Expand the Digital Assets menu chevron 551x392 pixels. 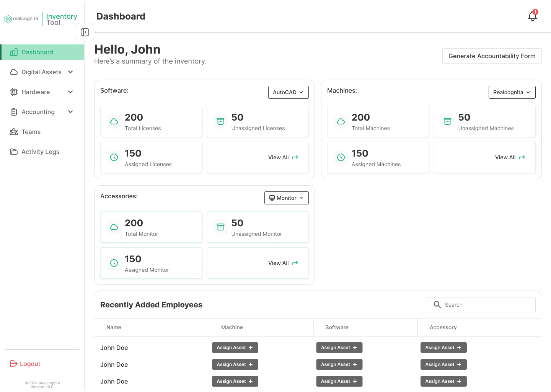(x=70, y=72)
